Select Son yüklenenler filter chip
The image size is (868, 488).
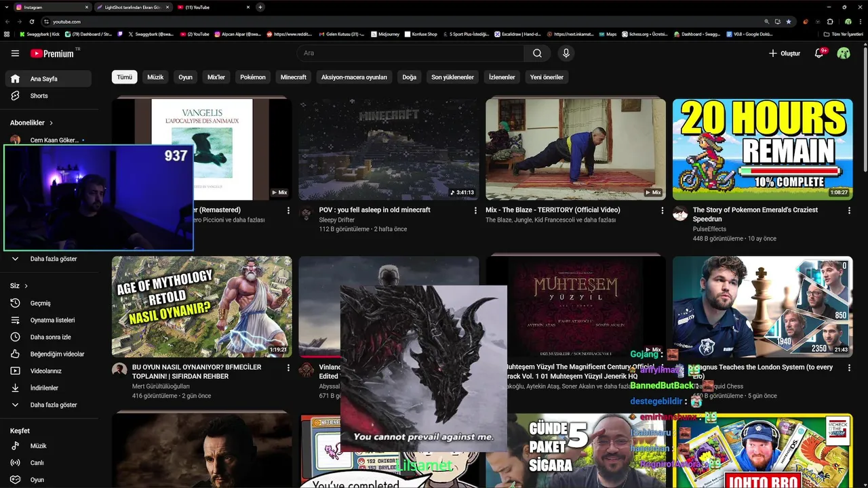click(x=452, y=77)
